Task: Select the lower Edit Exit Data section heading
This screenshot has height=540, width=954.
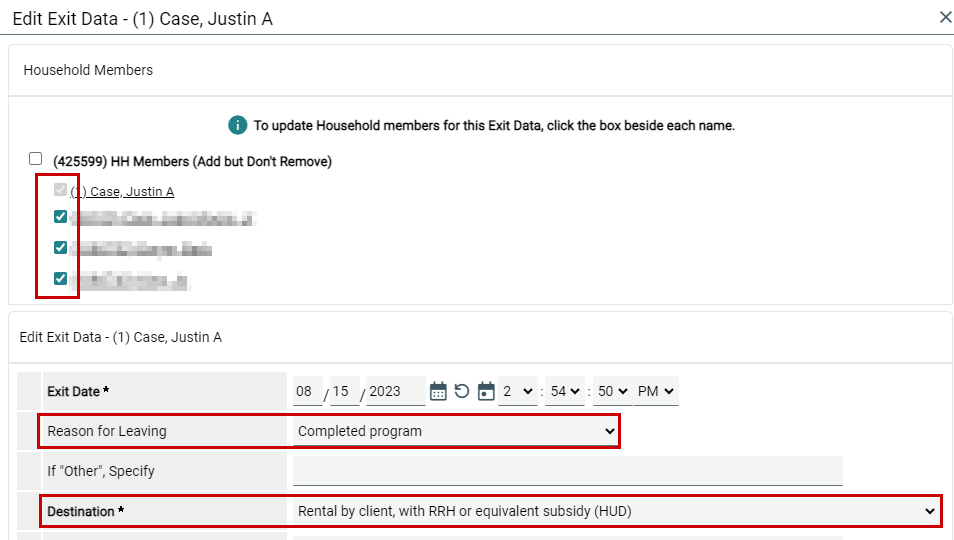Action: click(120, 338)
